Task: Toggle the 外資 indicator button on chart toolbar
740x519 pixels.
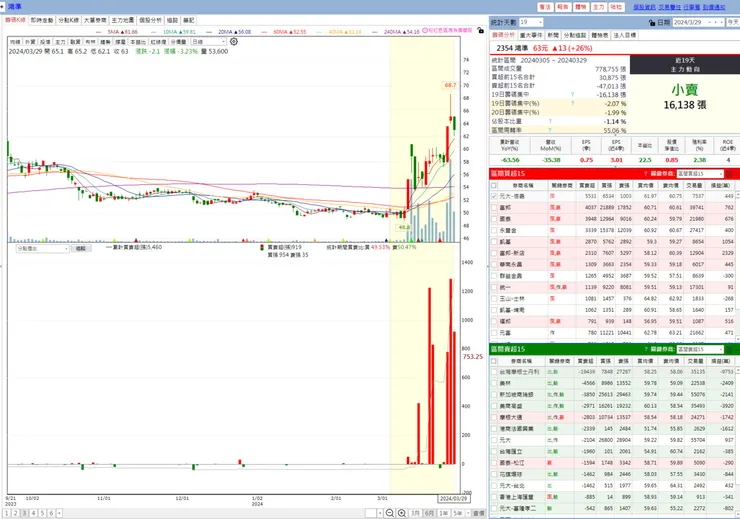Action: [30, 42]
